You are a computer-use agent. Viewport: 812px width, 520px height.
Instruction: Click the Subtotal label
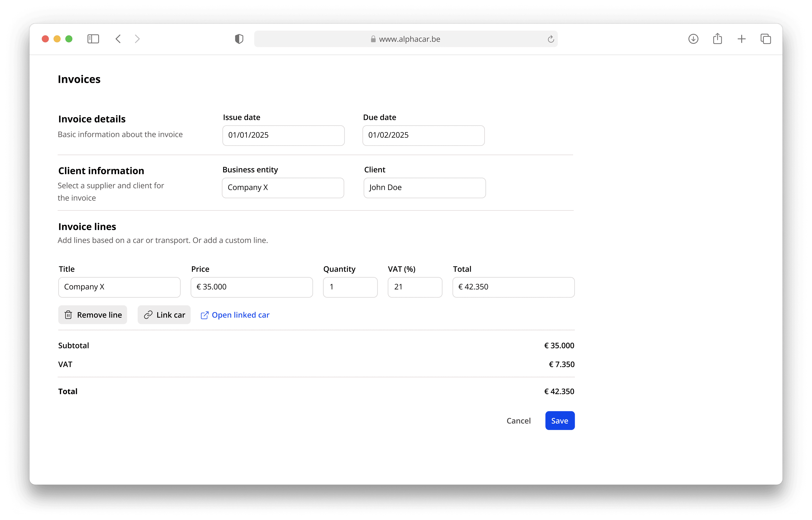[74, 345]
